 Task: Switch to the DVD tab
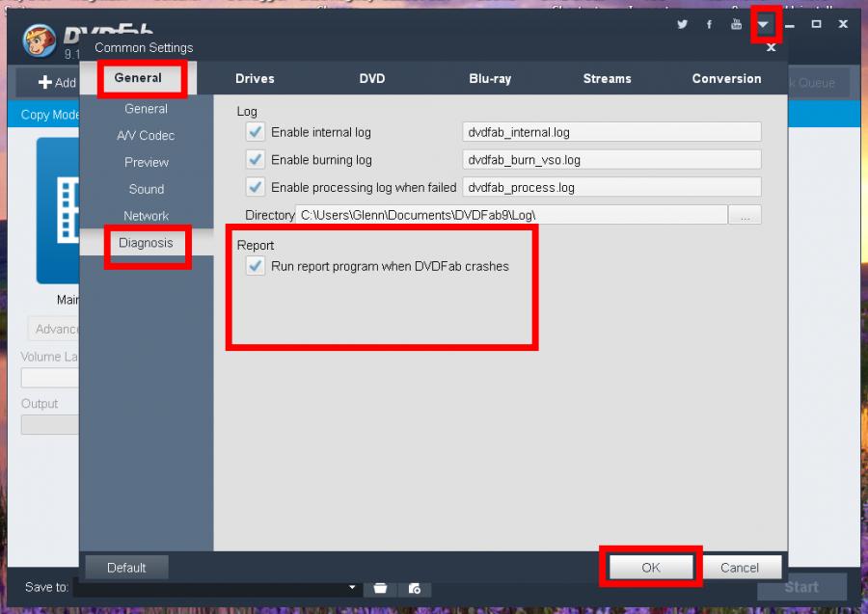(372, 78)
